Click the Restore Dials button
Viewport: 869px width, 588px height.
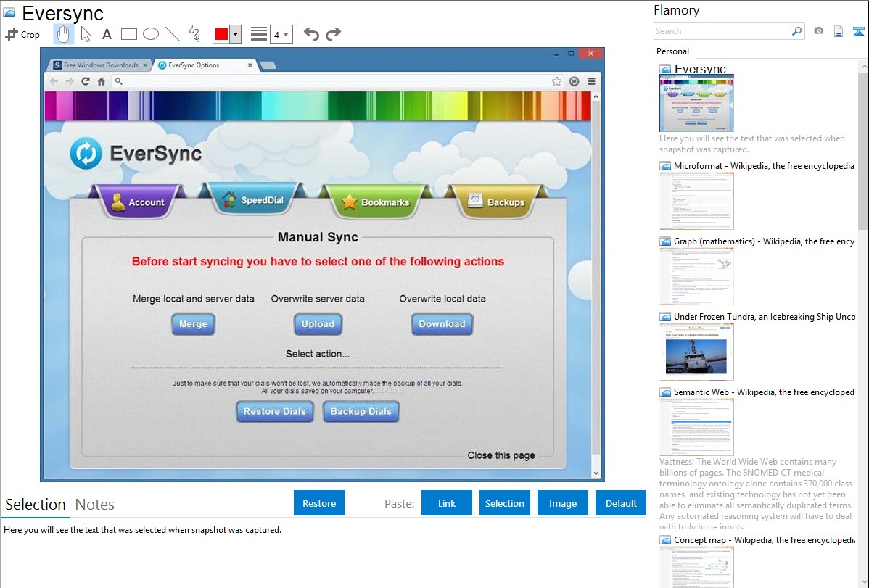[274, 411]
